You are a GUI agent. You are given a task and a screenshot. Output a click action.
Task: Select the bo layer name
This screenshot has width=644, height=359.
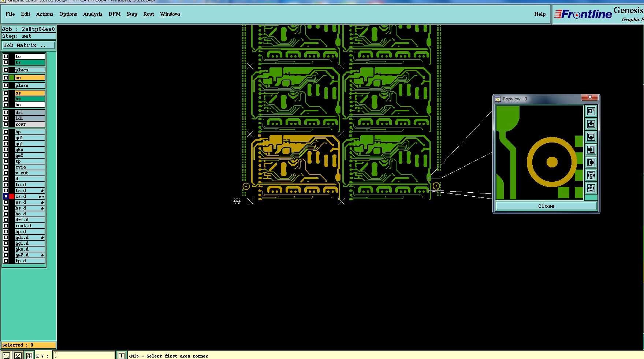click(x=30, y=105)
